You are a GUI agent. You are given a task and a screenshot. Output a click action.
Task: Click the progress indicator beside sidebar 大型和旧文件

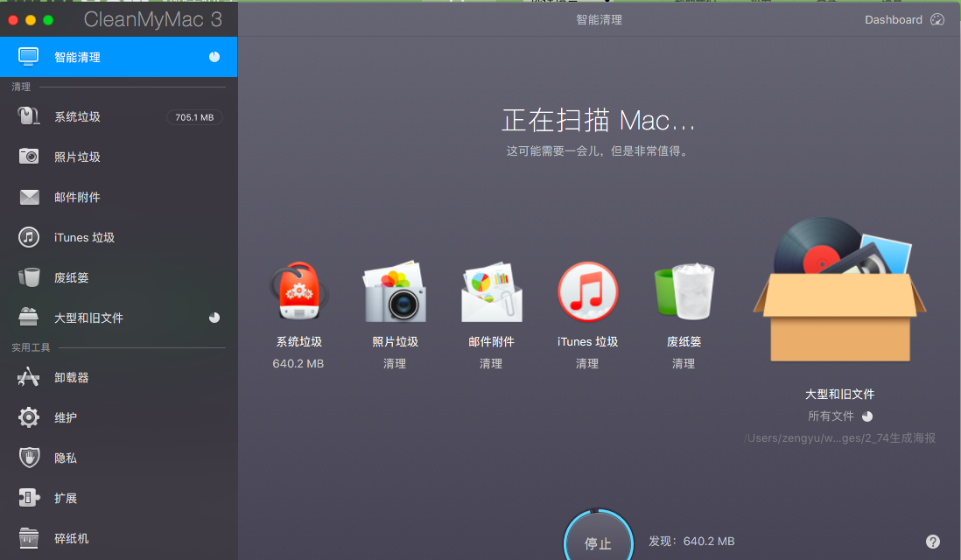click(x=214, y=318)
